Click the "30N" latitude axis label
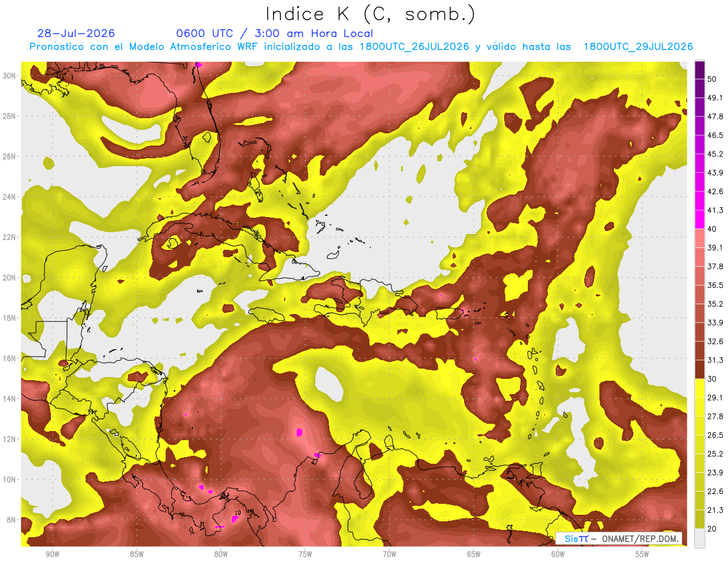Screen dimensions: 728x562 pos(9,75)
